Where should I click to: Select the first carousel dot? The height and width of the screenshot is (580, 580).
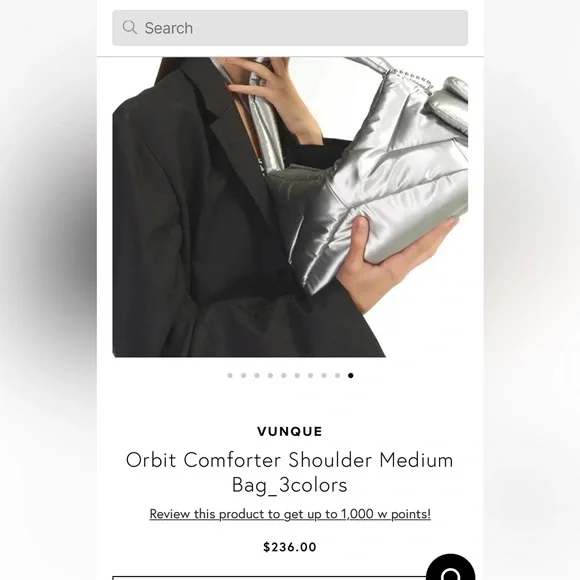click(x=230, y=375)
